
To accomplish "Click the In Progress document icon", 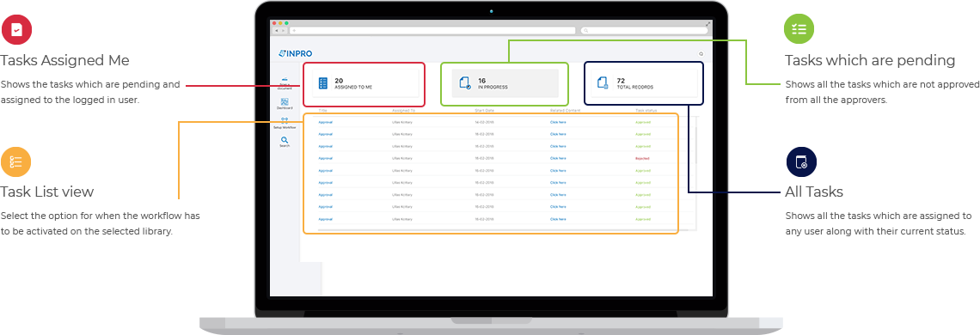I will click(x=465, y=83).
